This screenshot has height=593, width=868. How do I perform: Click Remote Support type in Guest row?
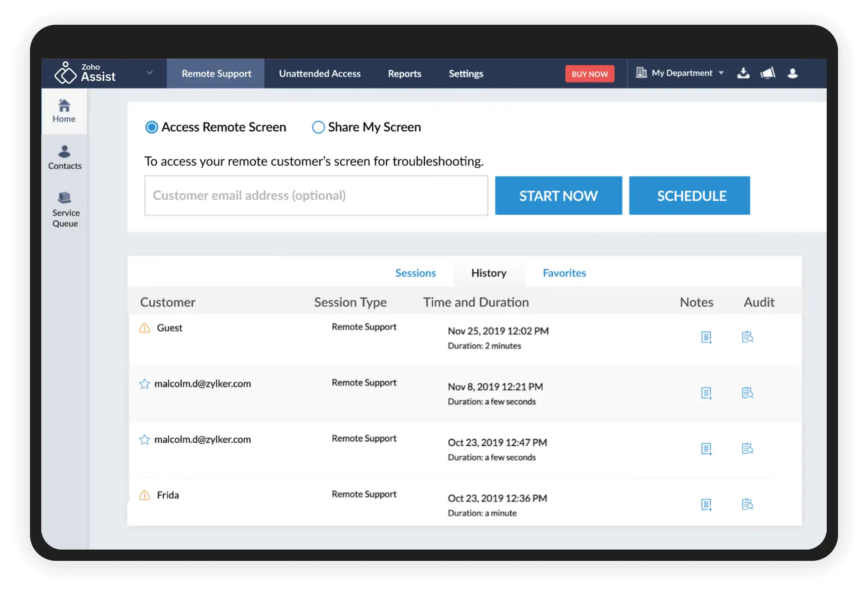tap(364, 327)
